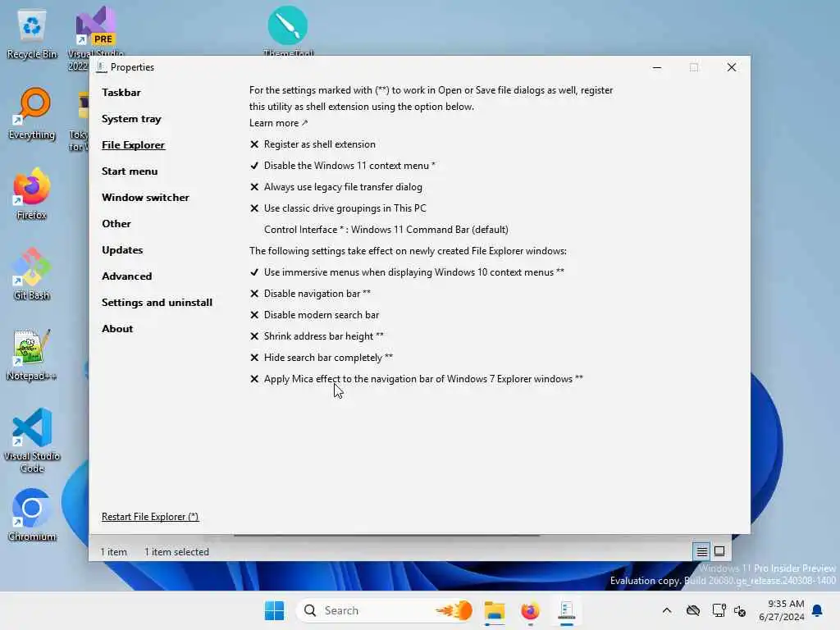Open the System tray section
Viewport: 840px width, 630px height.
tap(131, 118)
